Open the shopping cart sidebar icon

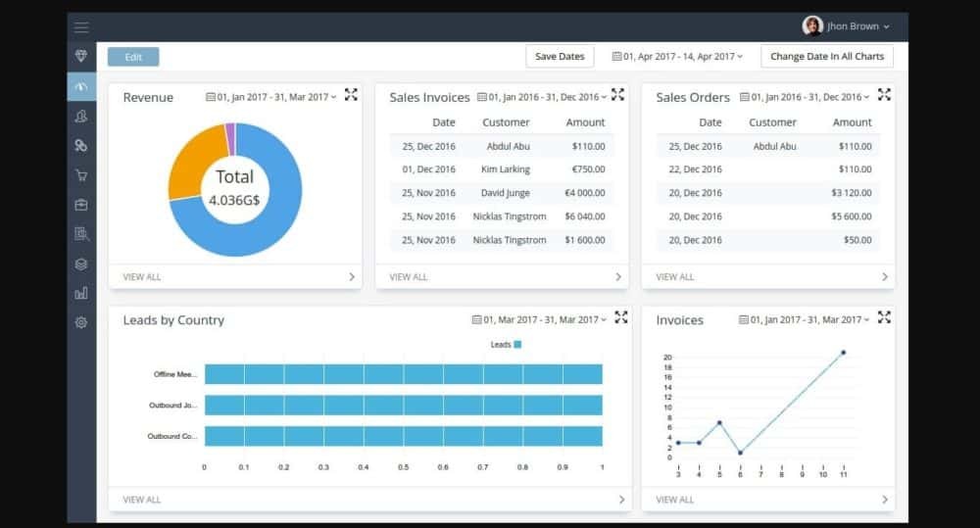(81, 175)
